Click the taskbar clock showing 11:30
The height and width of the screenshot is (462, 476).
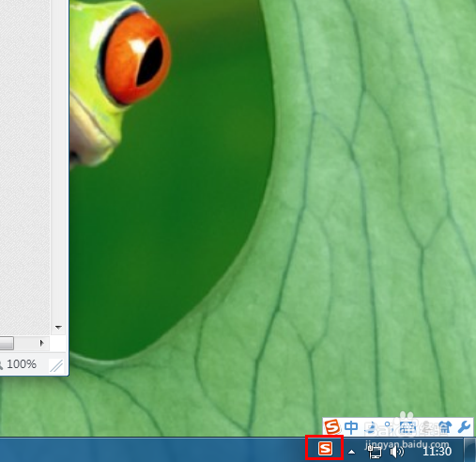(x=437, y=452)
